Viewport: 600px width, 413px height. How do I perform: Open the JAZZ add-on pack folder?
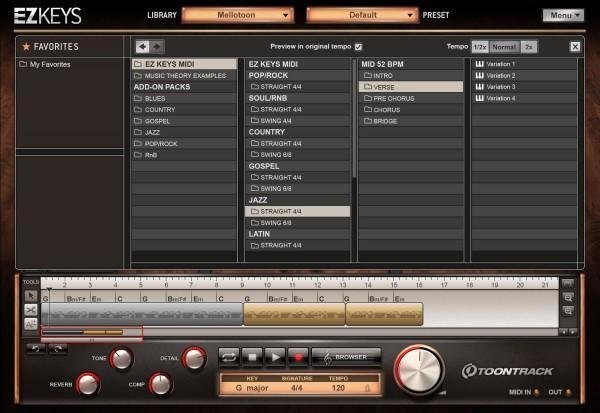point(153,132)
